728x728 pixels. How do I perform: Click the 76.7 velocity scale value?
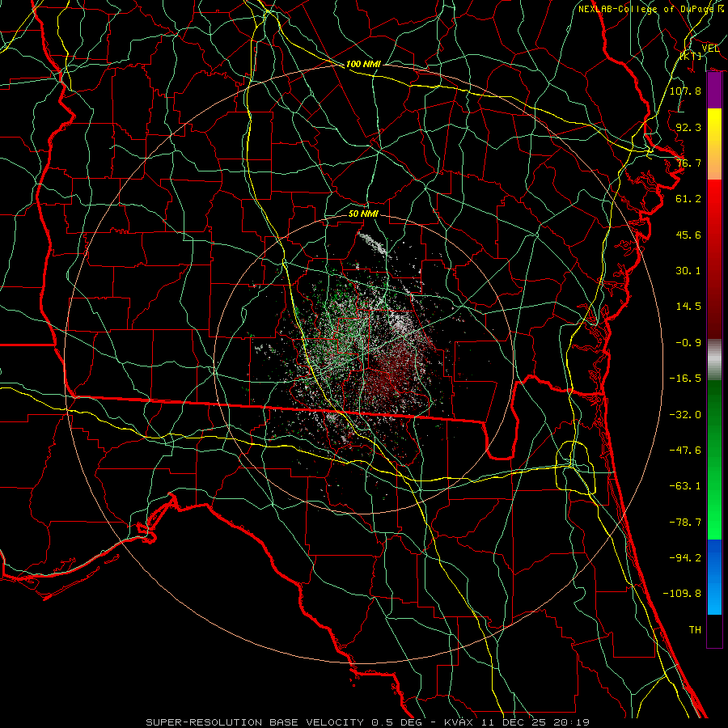(x=688, y=163)
